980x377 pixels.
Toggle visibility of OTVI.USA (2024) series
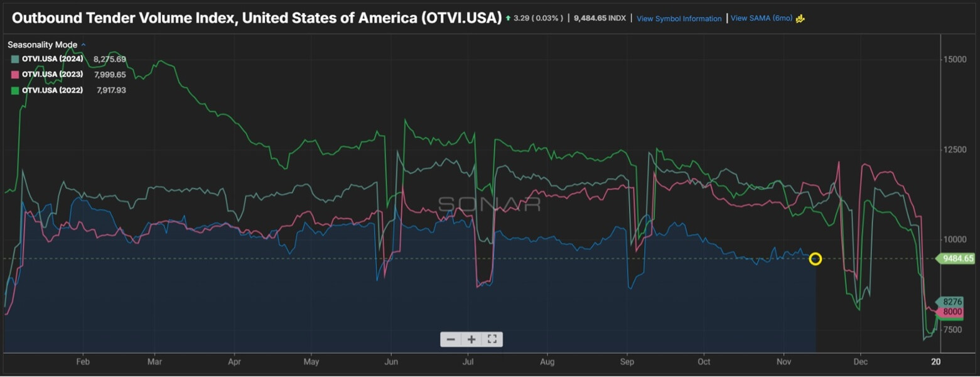pos(52,58)
